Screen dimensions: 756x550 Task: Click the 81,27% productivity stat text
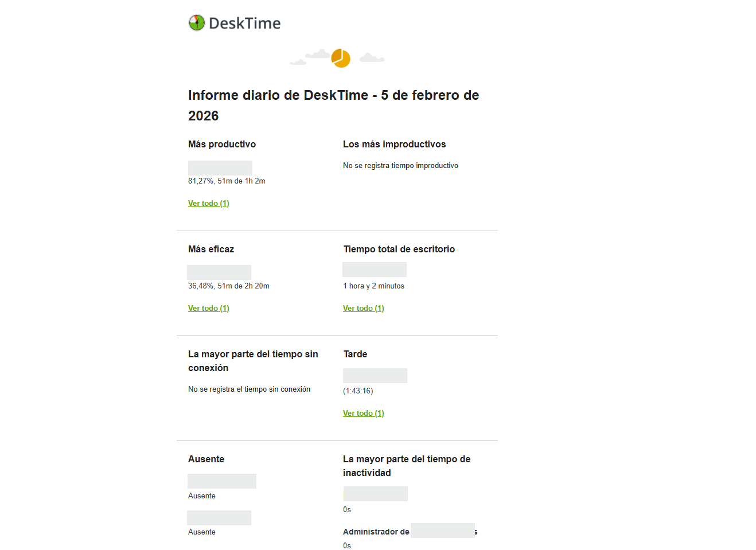coord(227,181)
